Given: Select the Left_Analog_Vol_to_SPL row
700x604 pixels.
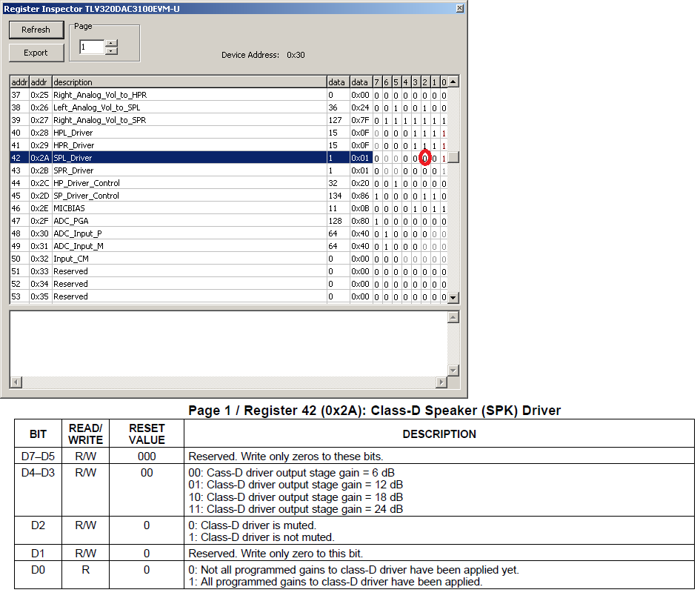Looking at the screenshot, I should pos(229,107).
